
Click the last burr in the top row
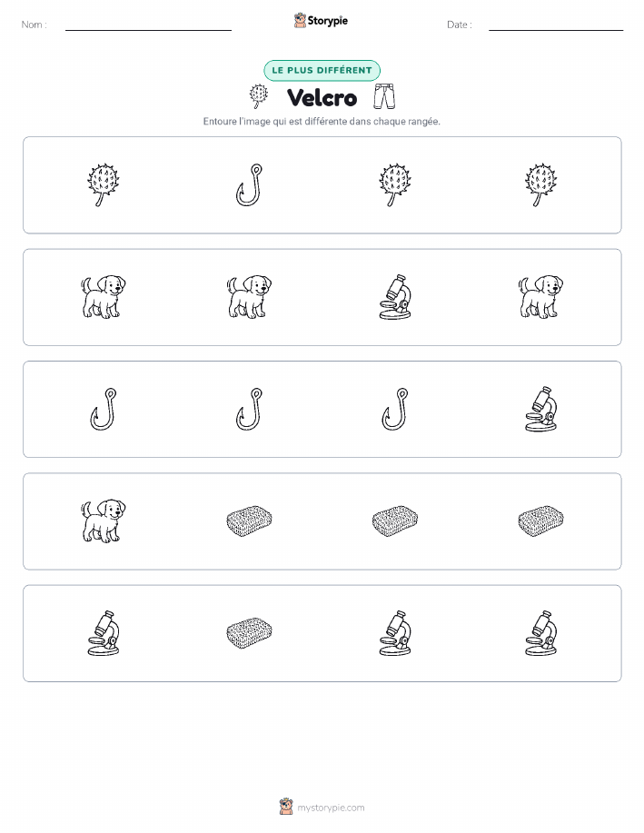click(x=541, y=185)
